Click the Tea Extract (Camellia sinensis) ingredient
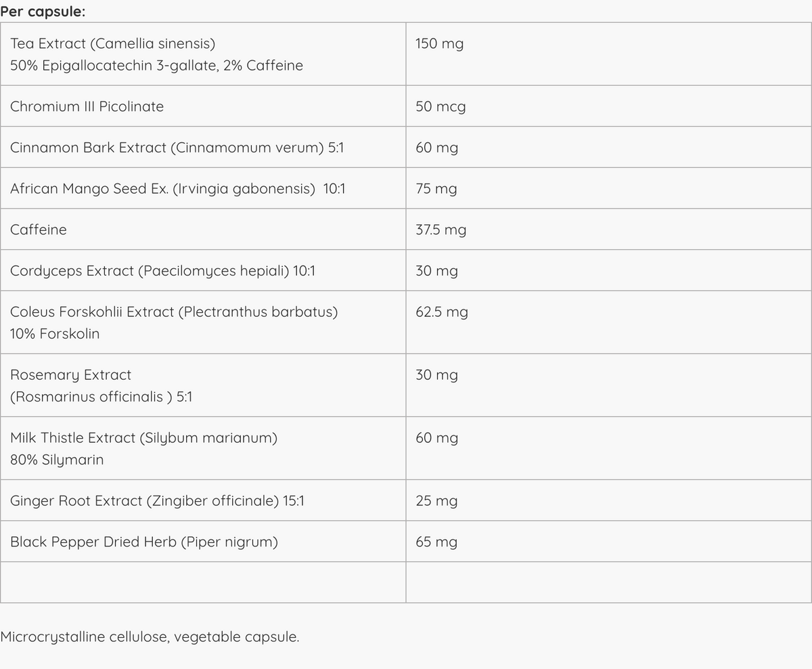 (x=113, y=44)
